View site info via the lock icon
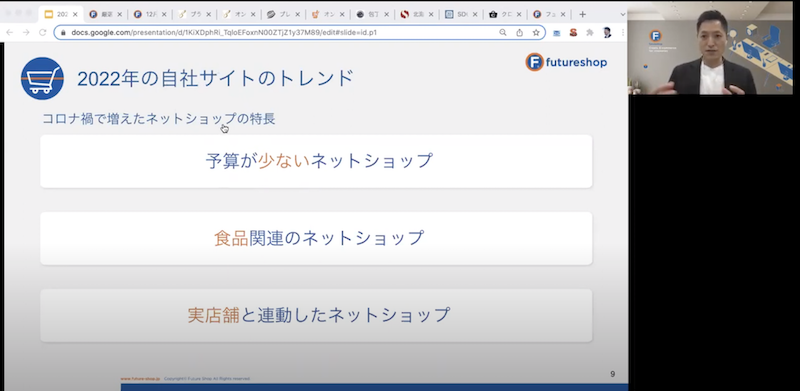800x391 pixels. (63, 33)
